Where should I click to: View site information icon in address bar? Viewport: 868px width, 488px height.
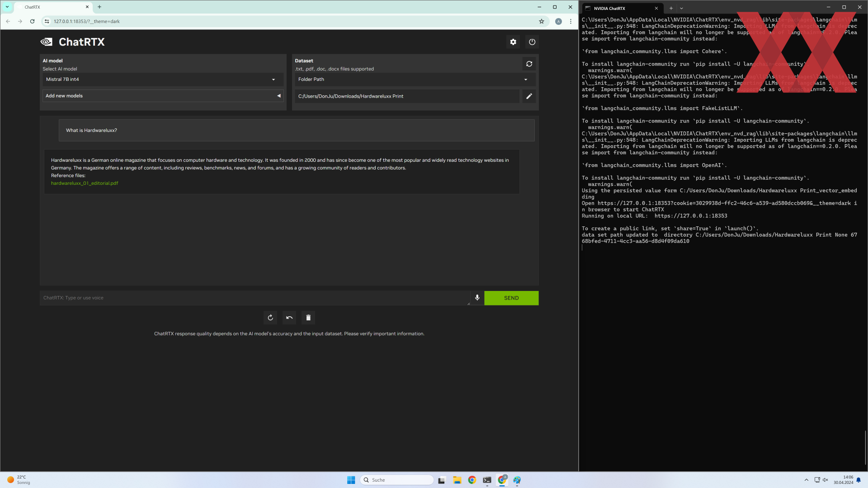[x=47, y=21]
